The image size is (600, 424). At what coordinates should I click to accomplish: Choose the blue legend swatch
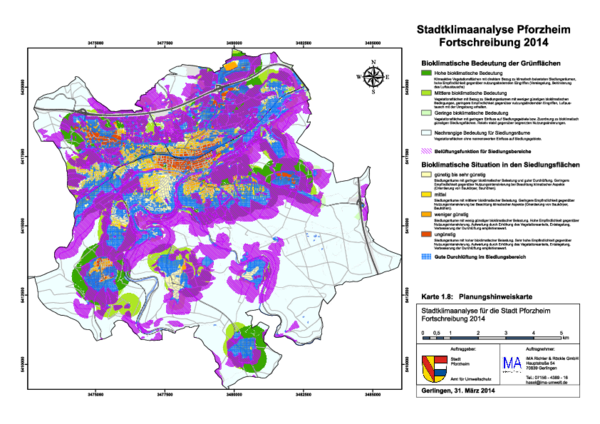click(426, 256)
